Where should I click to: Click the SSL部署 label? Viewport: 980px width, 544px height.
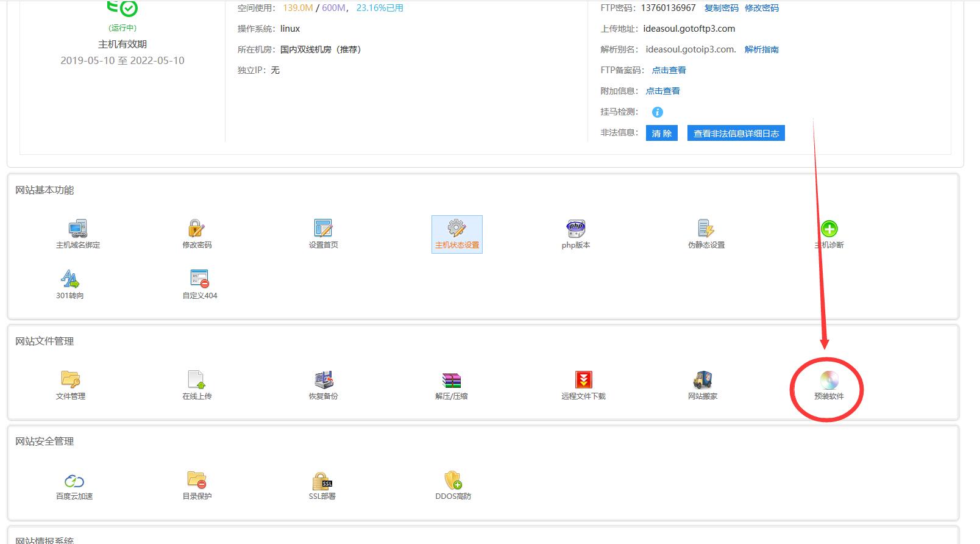click(322, 496)
